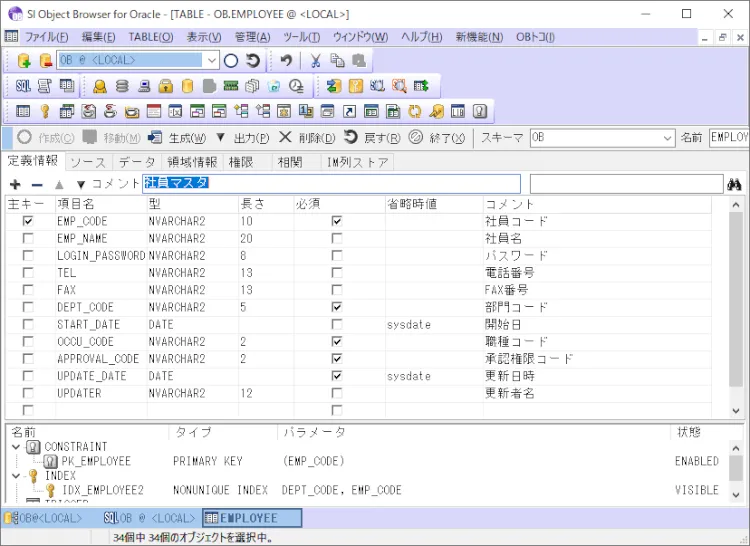Toggle required checkbox for EMP_NAME

pyautogui.click(x=337, y=238)
